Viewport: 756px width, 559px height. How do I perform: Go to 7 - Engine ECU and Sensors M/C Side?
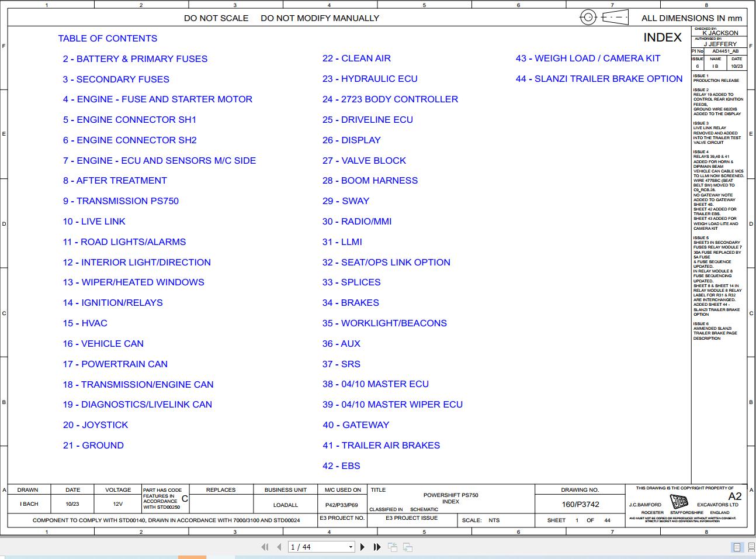click(159, 161)
